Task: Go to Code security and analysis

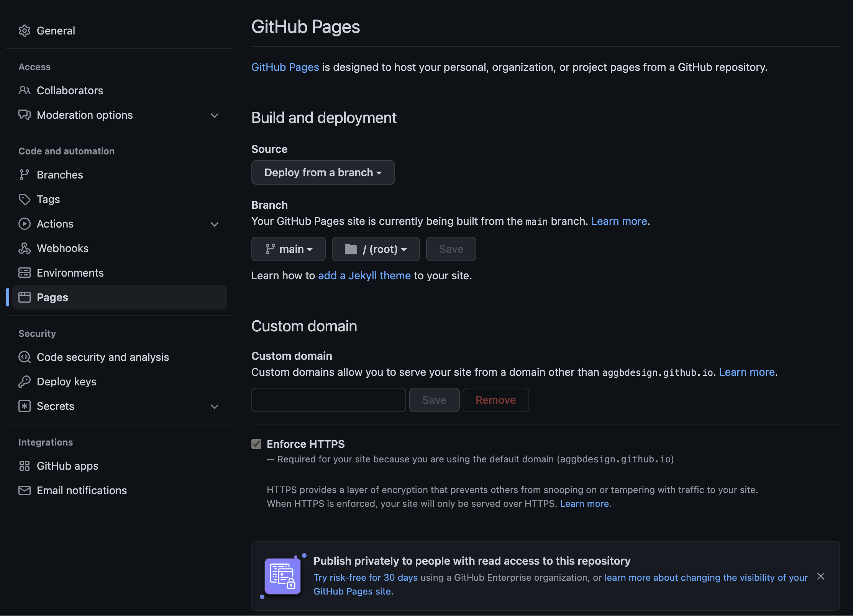Action: tap(120, 357)
